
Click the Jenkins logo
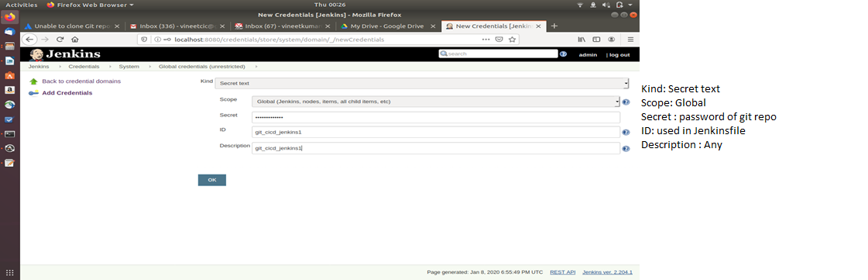click(65, 54)
